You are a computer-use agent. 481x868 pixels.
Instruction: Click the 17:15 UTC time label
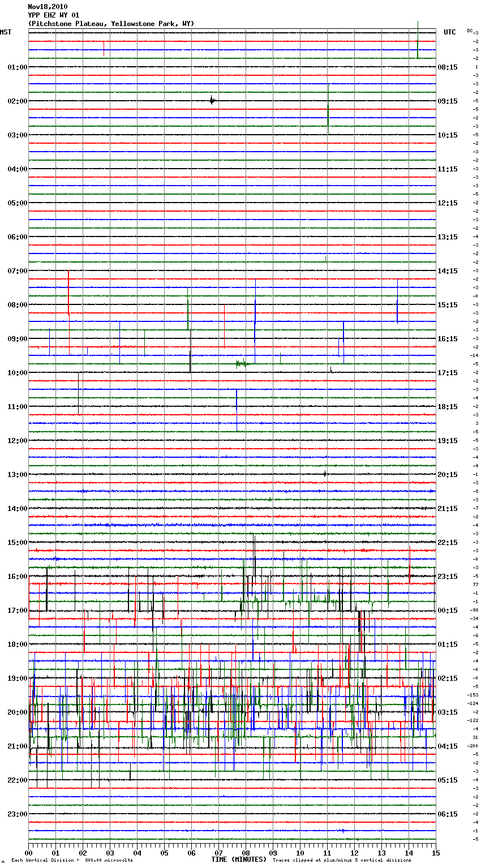point(448,373)
